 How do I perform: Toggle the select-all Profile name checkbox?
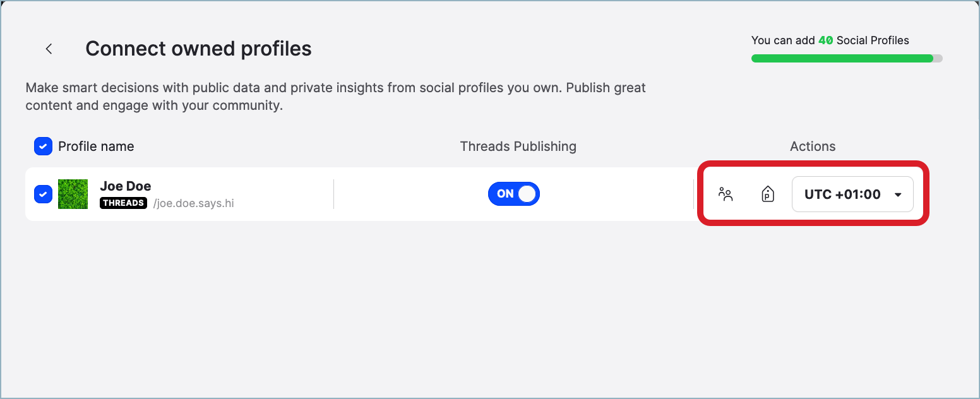[x=43, y=146]
